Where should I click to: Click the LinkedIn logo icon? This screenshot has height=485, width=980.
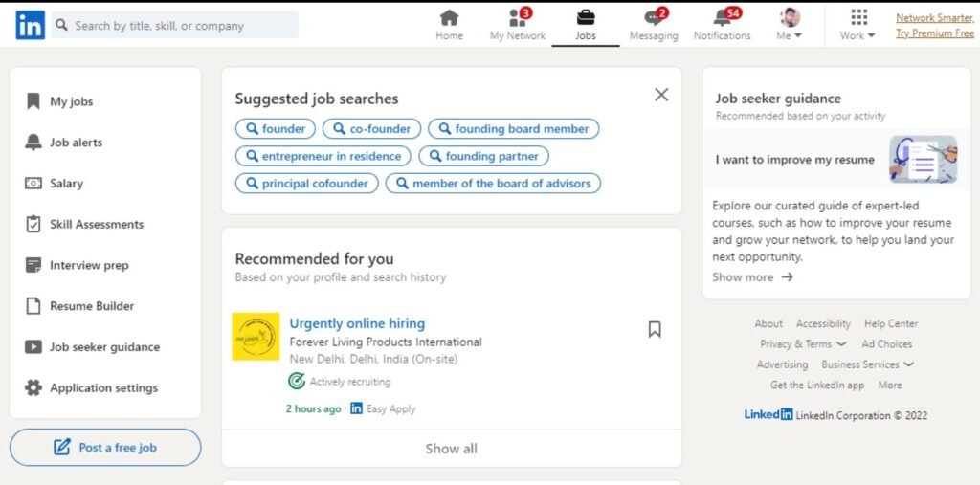[x=30, y=26]
